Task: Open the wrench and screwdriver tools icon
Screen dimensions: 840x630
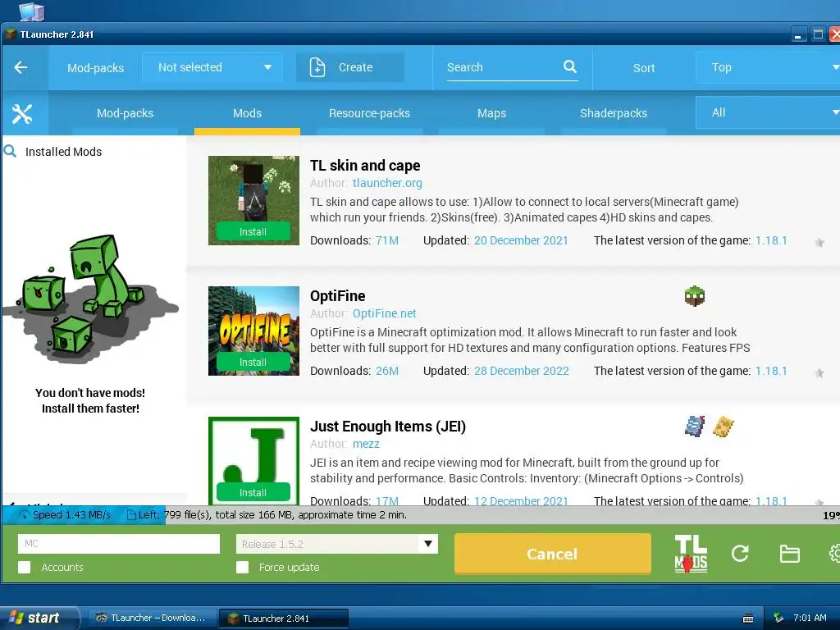Action: coord(22,113)
